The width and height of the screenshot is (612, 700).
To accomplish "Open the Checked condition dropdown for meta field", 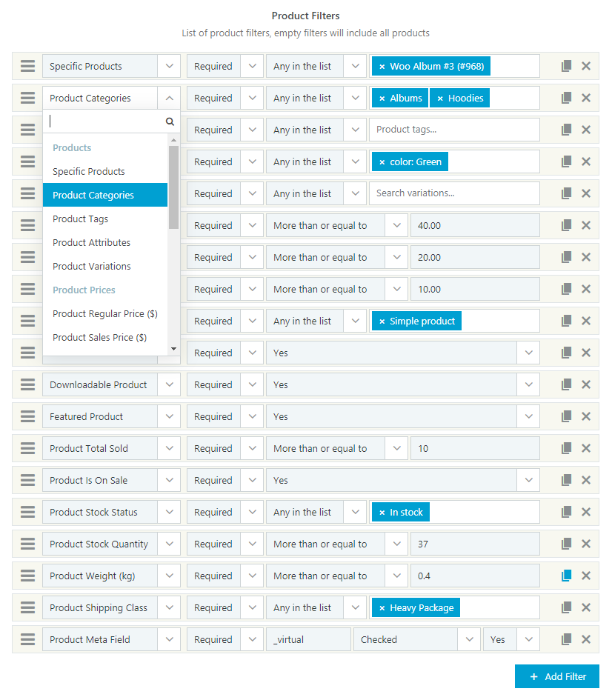I will click(x=468, y=639).
